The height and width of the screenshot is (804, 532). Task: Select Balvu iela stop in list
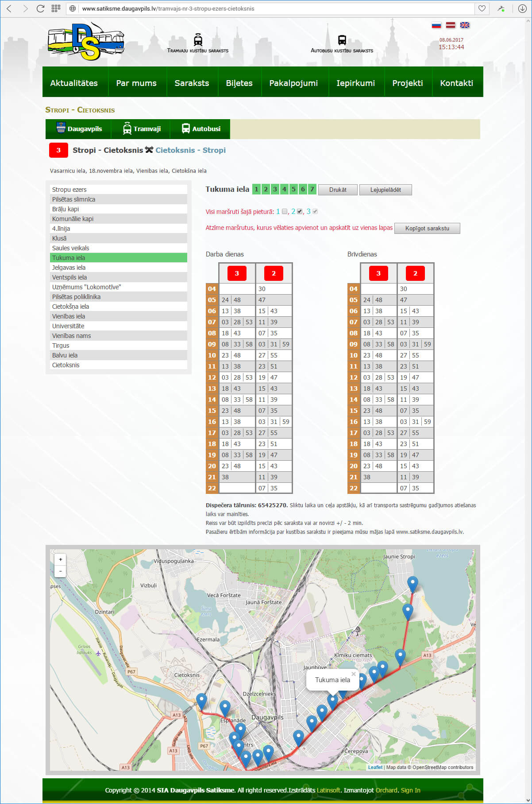click(x=119, y=355)
